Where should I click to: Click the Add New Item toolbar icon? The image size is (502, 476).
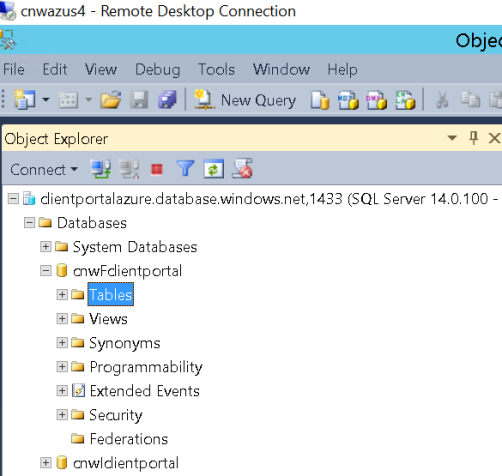(68, 99)
